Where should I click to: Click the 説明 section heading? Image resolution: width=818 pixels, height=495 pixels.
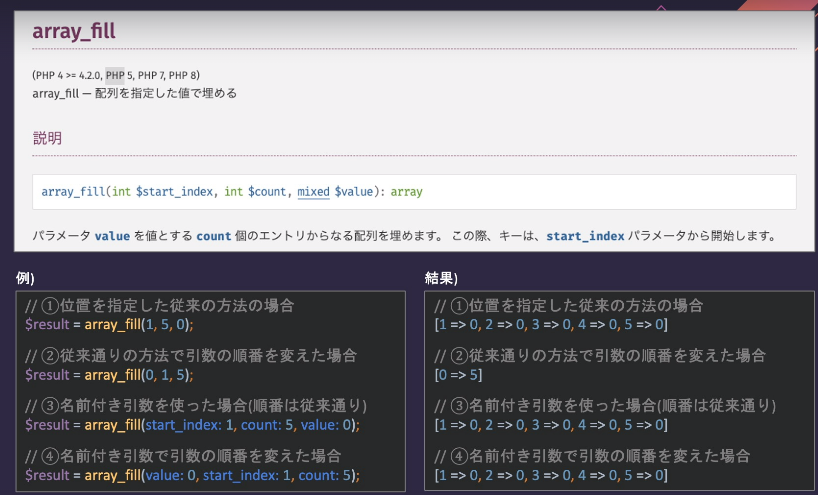coord(47,138)
